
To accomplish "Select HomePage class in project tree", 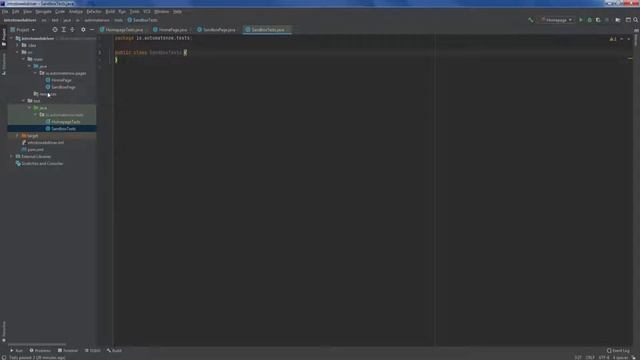I will tap(61, 80).
